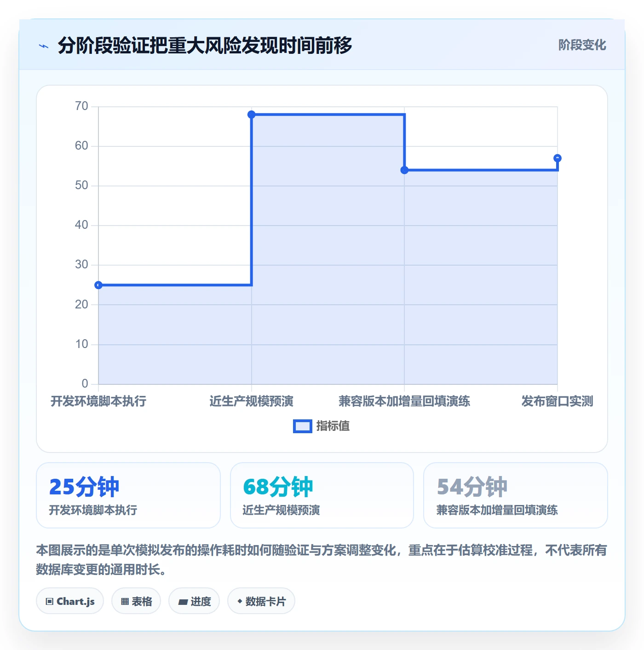Image resolution: width=644 pixels, height=650 pixels.
Task: Click the 进度 tag chip
Action: coord(194,601)
